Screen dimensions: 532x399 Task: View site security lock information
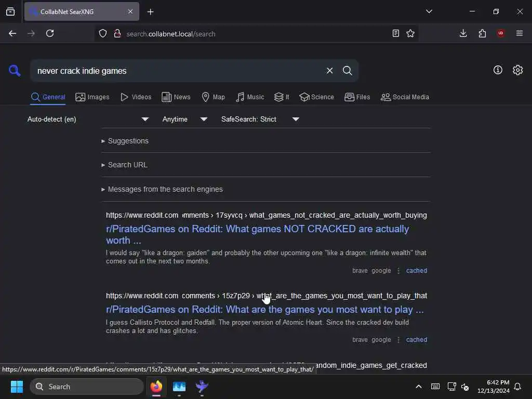[x=117, y=33]
